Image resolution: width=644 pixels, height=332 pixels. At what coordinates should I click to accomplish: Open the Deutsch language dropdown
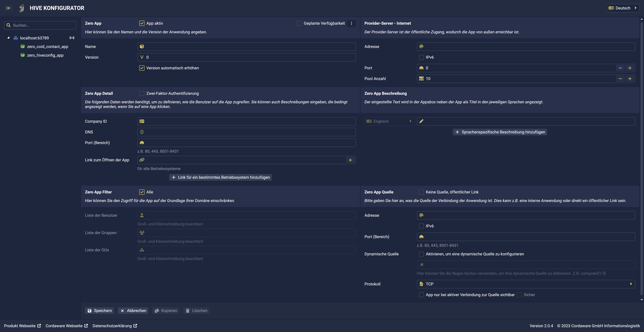(623, 8)
